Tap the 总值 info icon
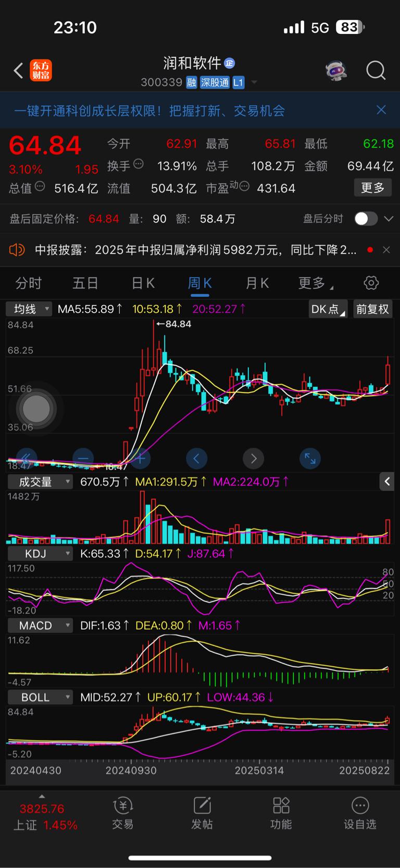The image size is (400, 868). 40,186
